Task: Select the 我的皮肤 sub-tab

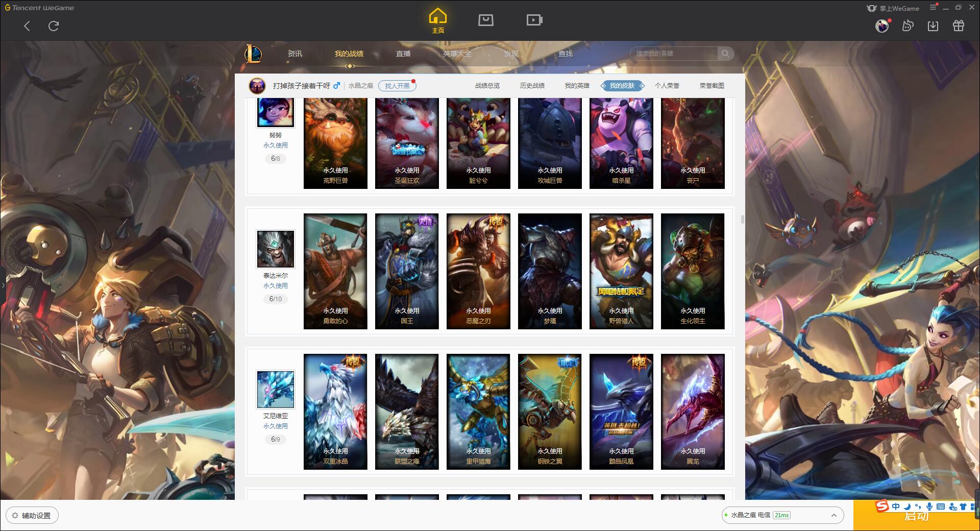Action: tap(622, 86)
